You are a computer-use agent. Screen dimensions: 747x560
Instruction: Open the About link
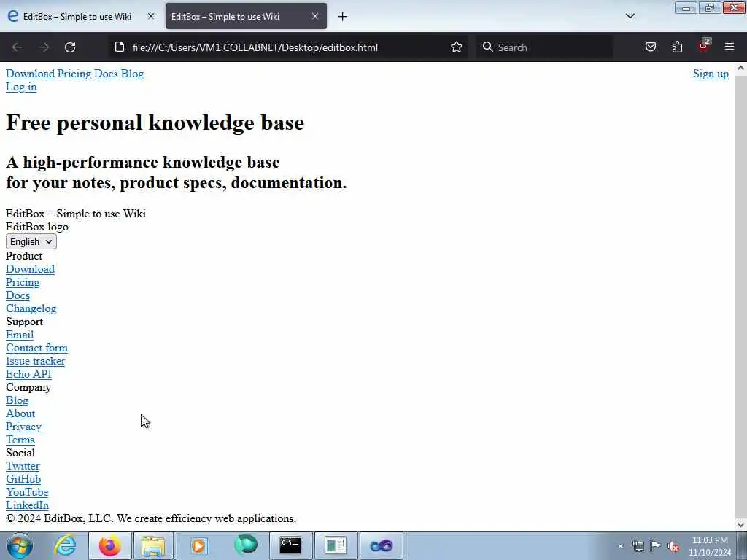(x=20, y=414)
